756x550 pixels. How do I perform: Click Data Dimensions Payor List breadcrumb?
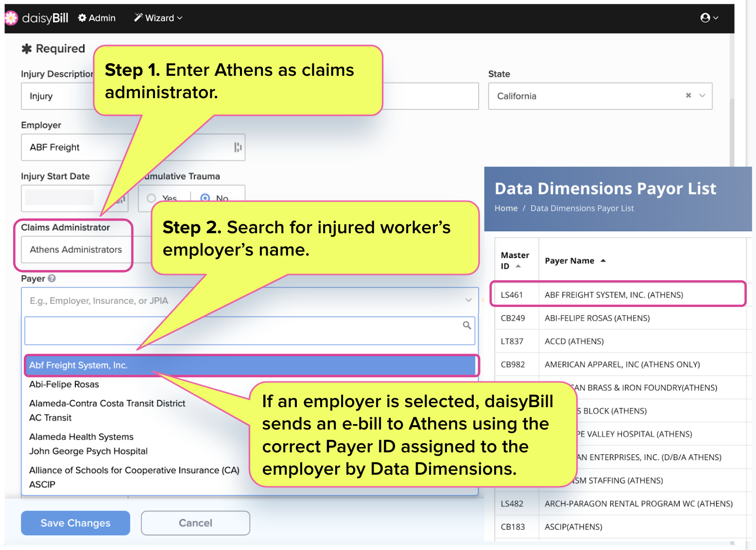click(x=582, y=208)
